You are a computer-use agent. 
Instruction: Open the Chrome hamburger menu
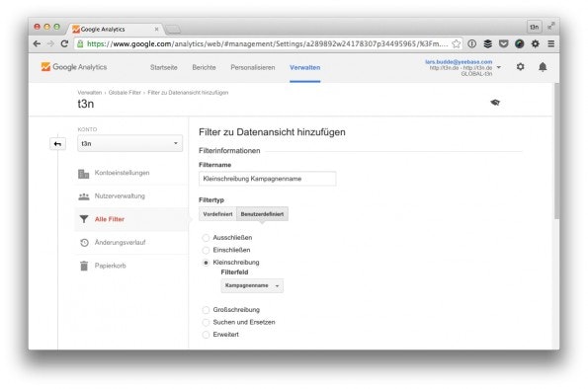click(550, 43)
